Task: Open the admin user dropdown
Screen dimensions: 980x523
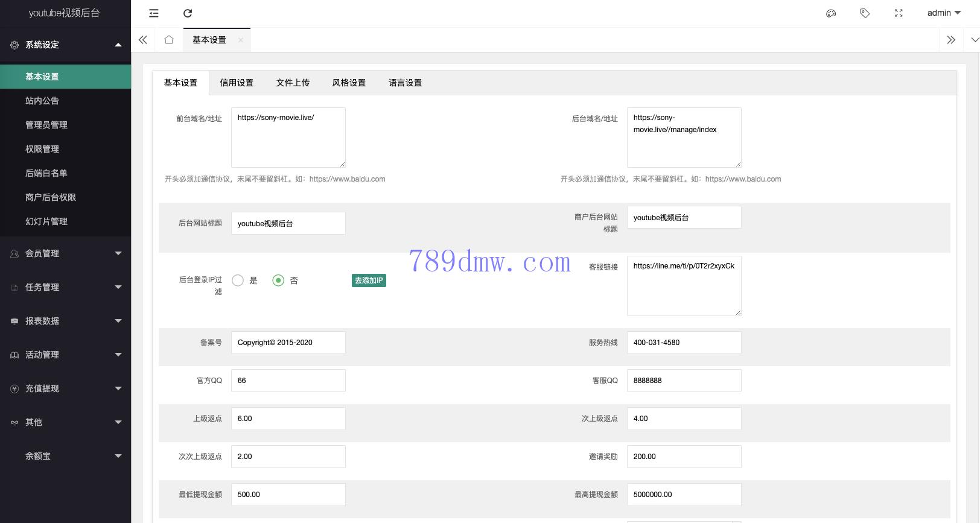Action: point(944,13)
